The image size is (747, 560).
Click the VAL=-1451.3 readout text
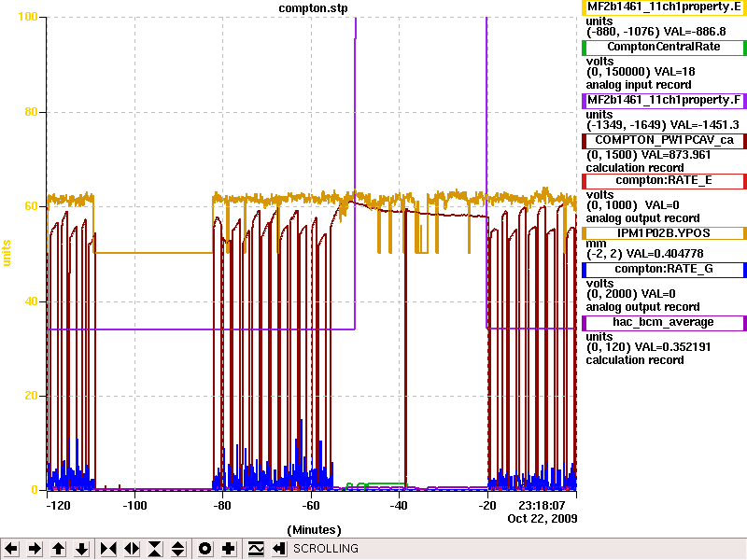click(x=705, y=125)
